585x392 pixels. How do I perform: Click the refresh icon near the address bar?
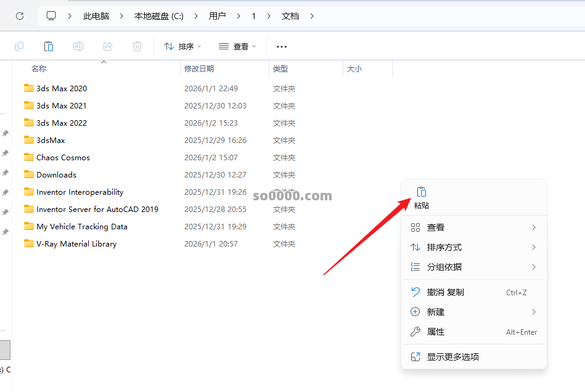coord(19,15)
